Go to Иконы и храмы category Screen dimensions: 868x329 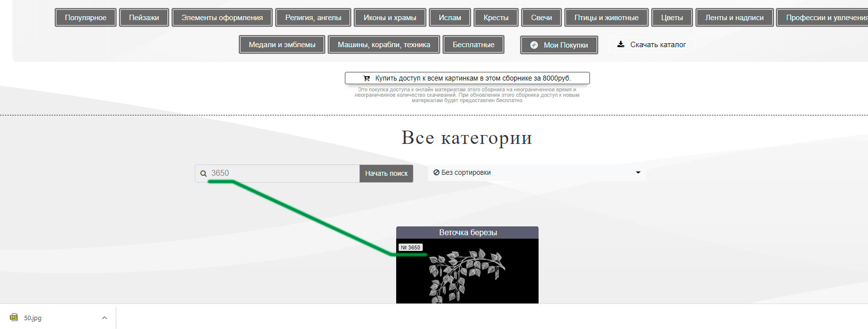[390, 18]
